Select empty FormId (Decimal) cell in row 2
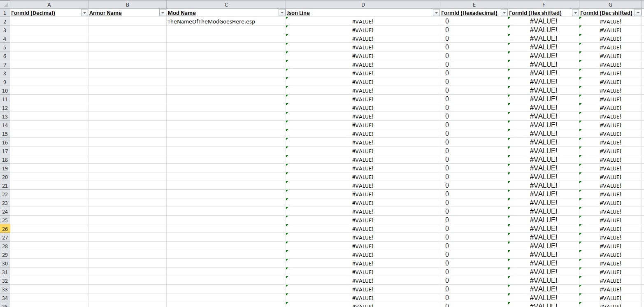The image size is (644, 307). 49,21
